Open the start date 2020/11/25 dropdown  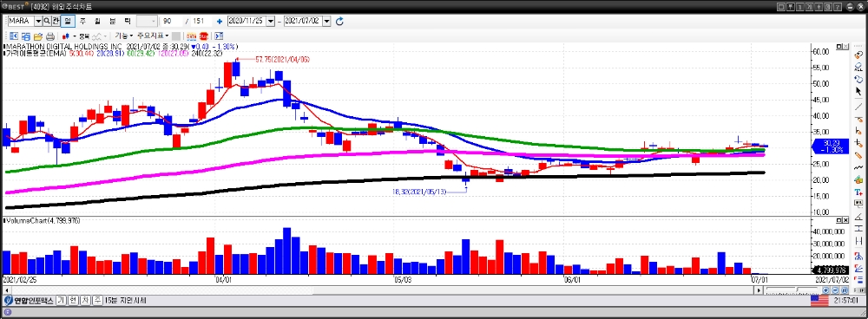(271, 21)
